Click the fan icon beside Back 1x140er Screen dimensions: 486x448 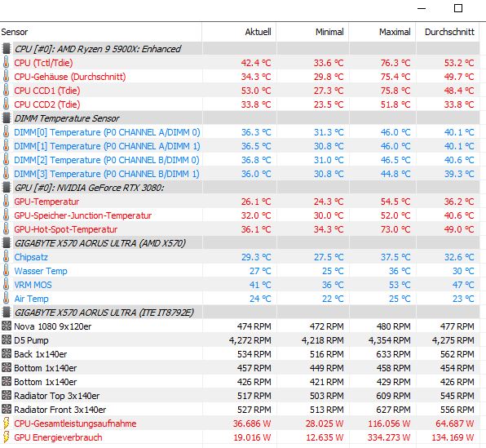[7, 353]
